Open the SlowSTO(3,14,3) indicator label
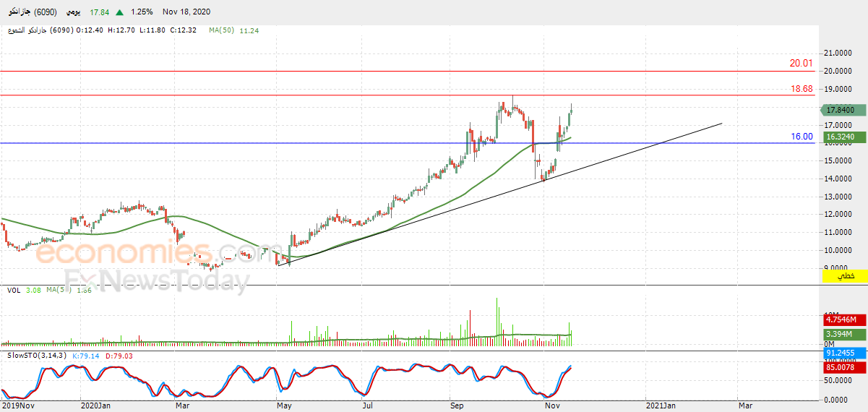868x412 pixels. [x=36, y=356]
